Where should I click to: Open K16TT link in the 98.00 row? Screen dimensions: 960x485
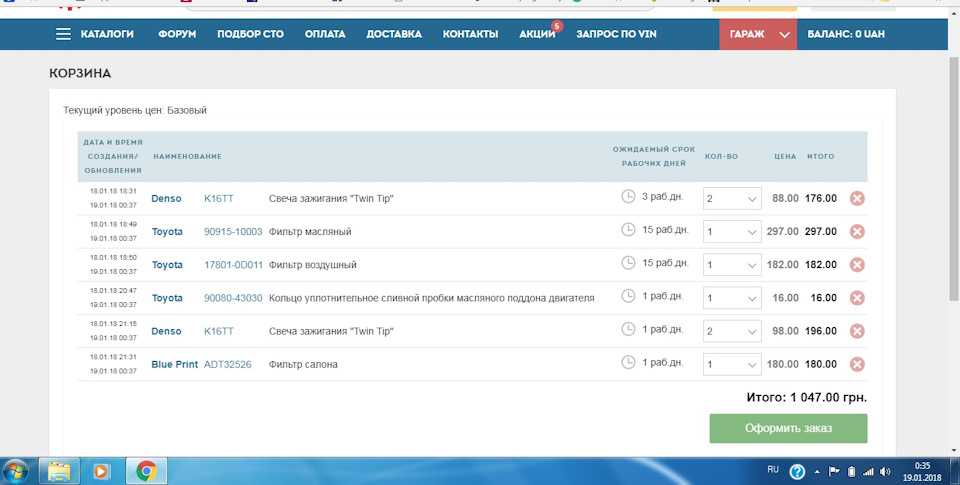click(x=219, y=331)
